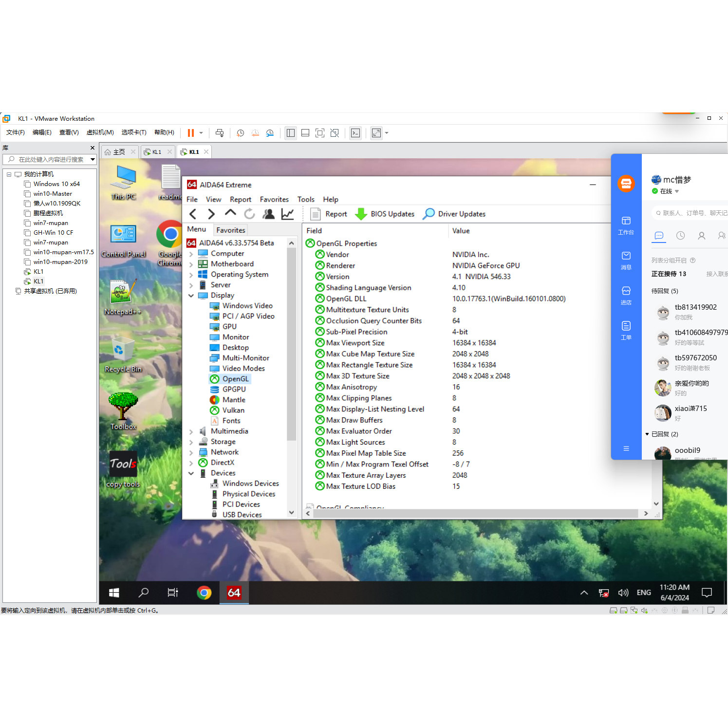Viewport: 728px width, 728px height.
Task: Toggle the VMware library panel view icon
Action: tap(291, 133)
